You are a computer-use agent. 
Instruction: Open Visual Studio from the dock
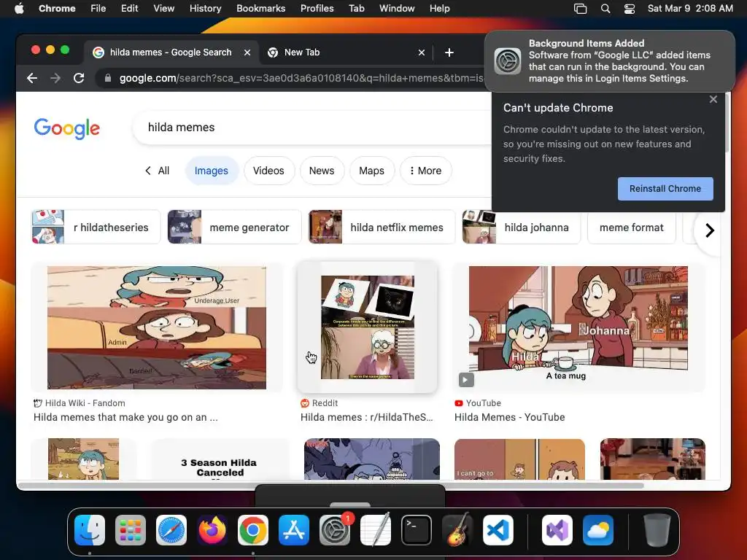coord(557,530)
